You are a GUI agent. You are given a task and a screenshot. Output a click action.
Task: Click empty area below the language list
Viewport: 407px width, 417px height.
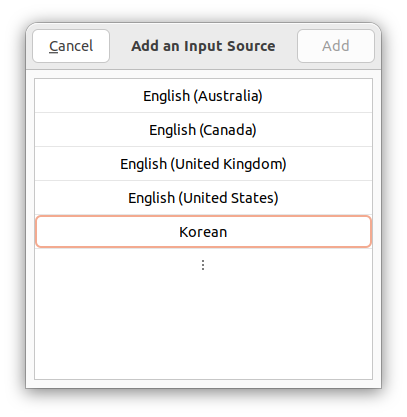[x=203, y=330]
